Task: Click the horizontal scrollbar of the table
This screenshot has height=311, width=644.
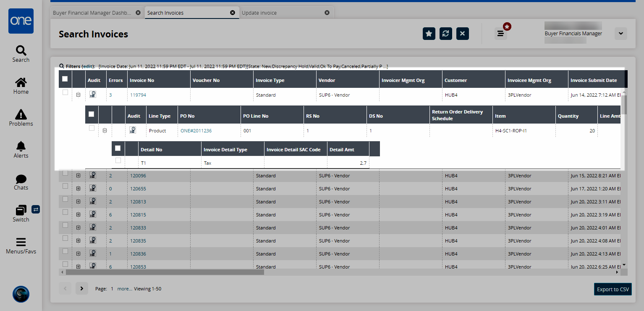Action: coord(165,272)
